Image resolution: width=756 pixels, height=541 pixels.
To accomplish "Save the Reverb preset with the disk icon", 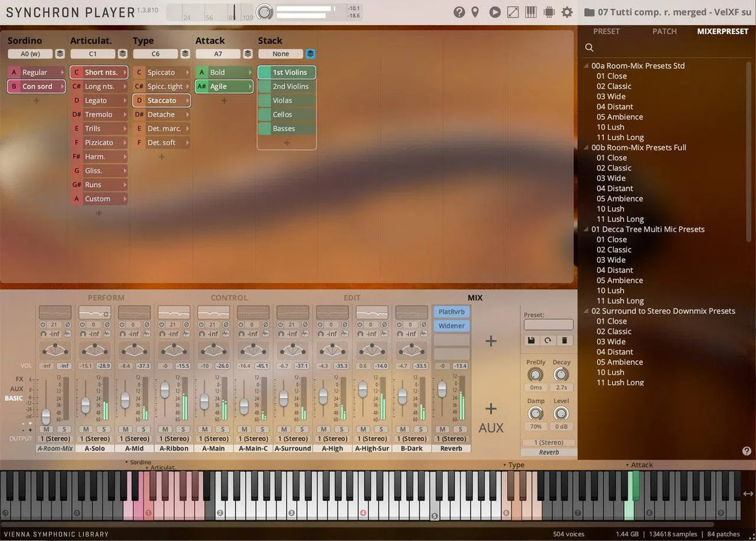I will point(531,340).
